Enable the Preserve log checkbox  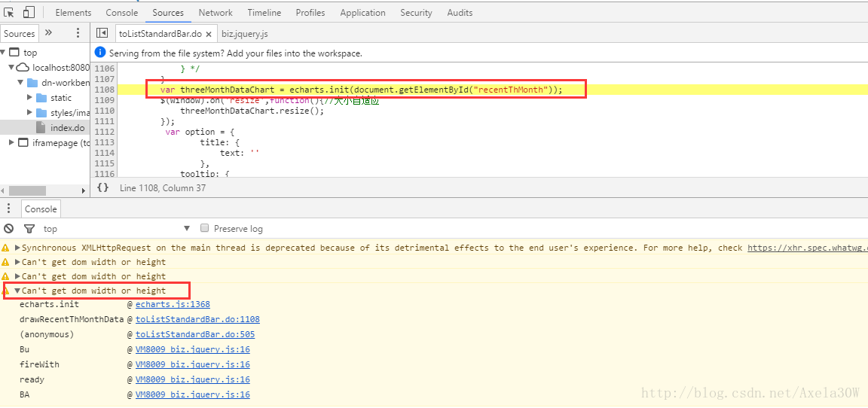(x=204, y=228)
